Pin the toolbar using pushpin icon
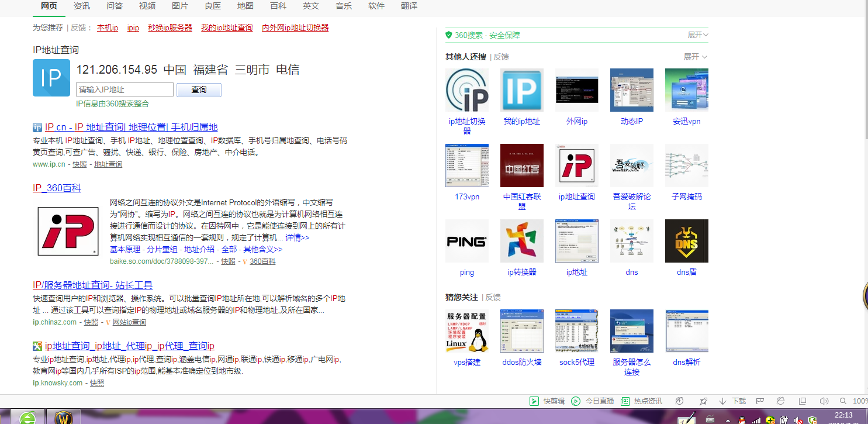The image size is (868, 424). point(703,401)
